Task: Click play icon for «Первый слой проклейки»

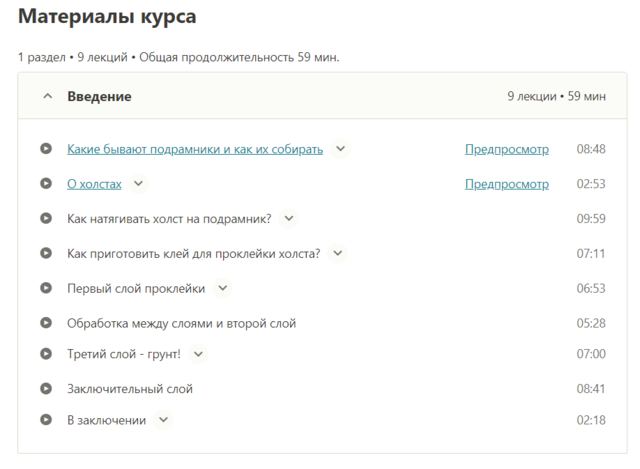Action: pyautogui.click(x=46, y=288)
